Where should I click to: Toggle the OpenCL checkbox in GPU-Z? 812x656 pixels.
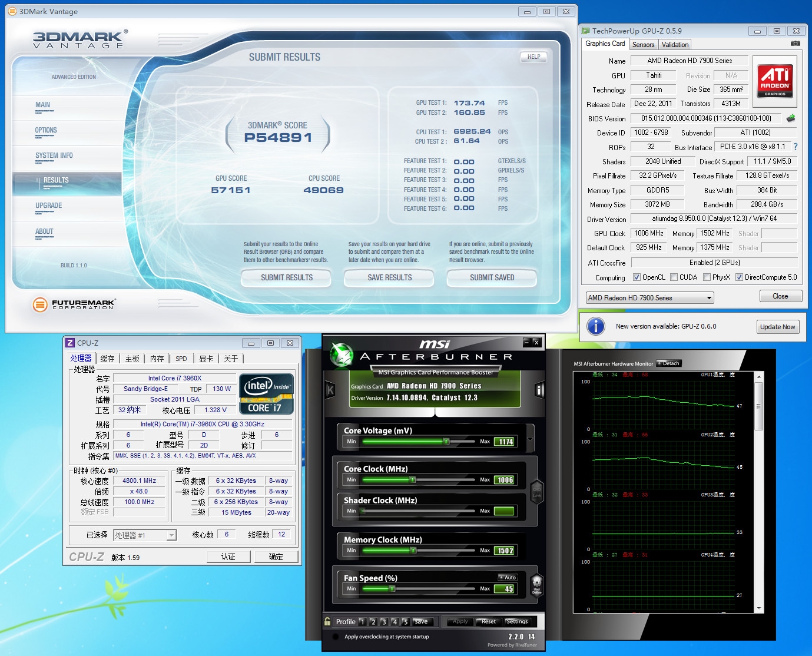pos(637,277)
